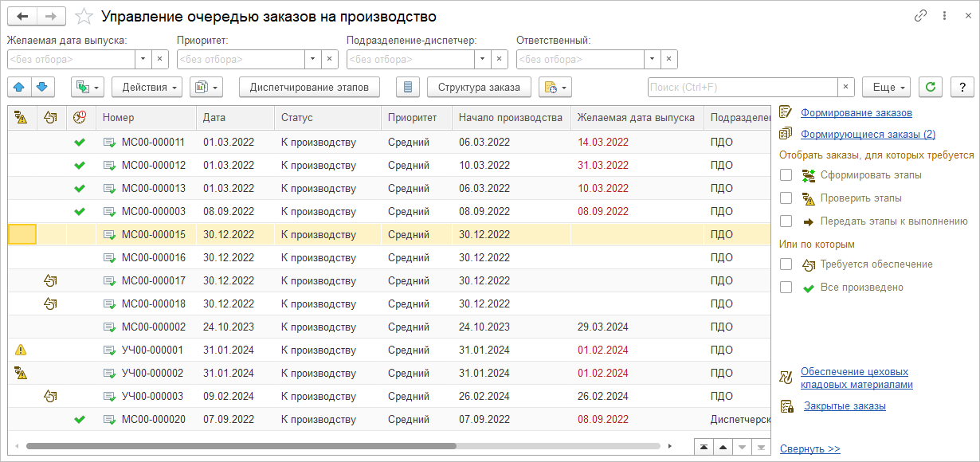Click the Желаемая дата выпуска column header
The image size is (980, 462).
(636, 118)
